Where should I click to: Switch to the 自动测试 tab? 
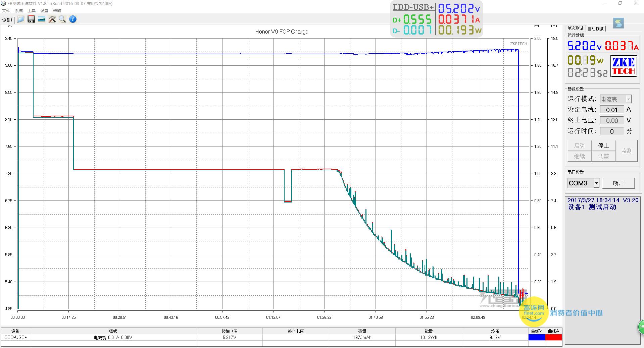click(595, 29)
